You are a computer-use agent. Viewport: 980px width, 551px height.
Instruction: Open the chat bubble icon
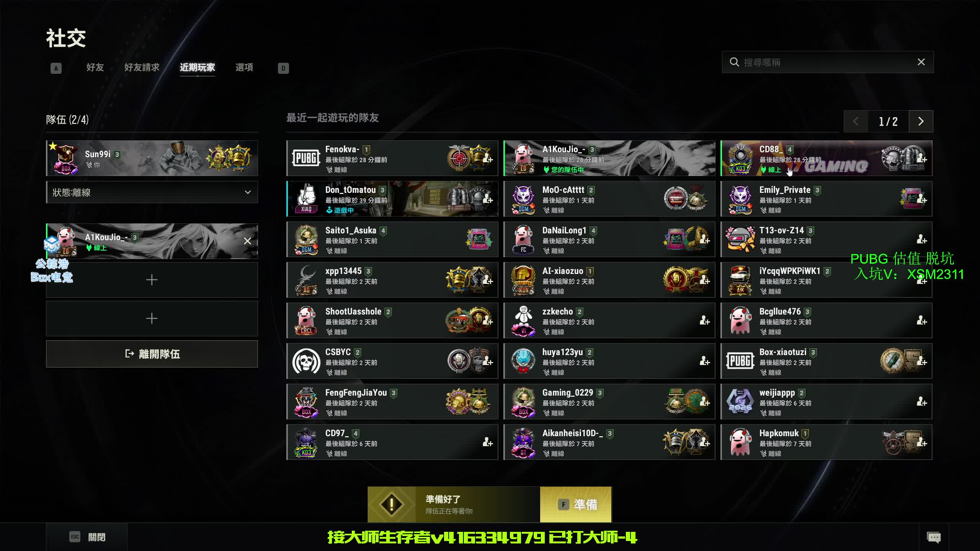click(x=934, y=537)
